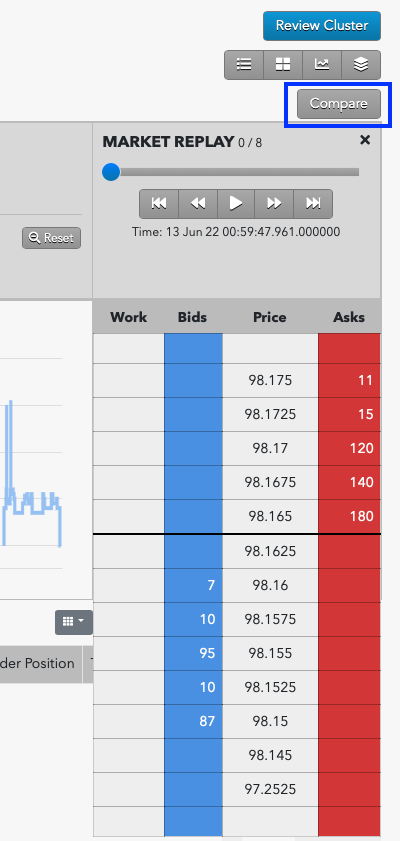Click the Review Cluster button
400x841 pixels.
pos(322,26)
